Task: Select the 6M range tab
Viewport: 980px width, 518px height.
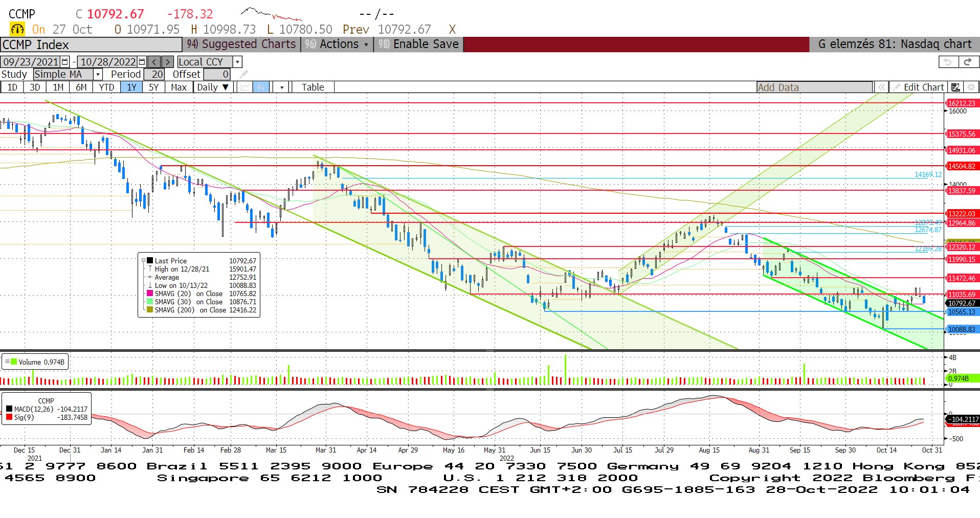Action: 81,87
